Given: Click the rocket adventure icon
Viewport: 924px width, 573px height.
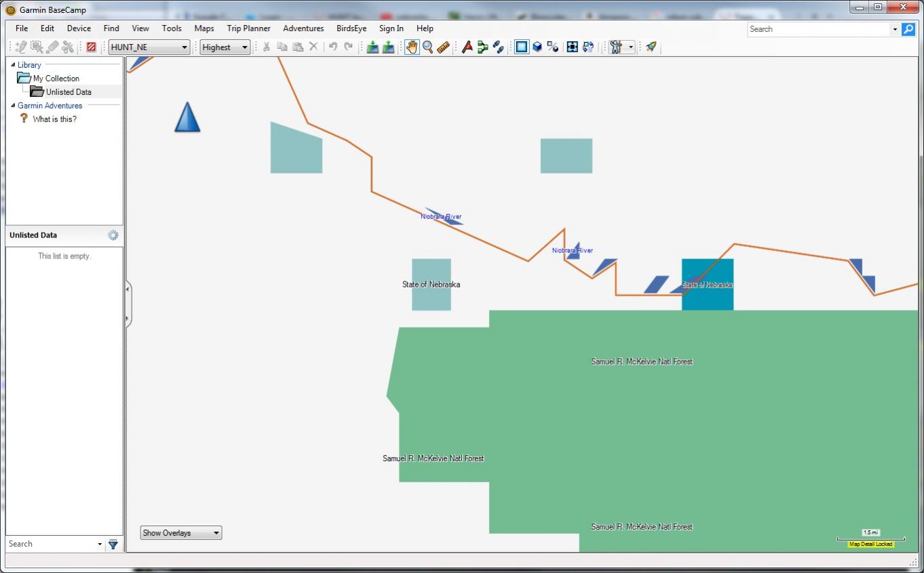Looking at the screenshot, I should click(x=651, y=47).
